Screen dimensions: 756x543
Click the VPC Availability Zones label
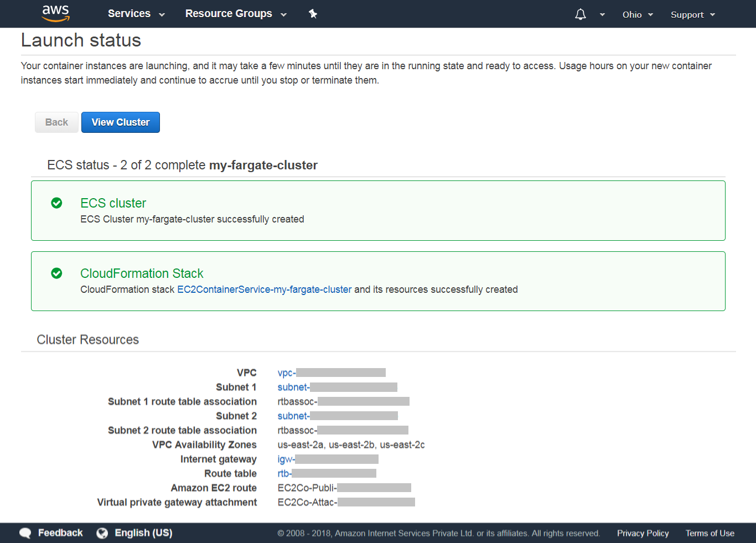click(204, 445)
